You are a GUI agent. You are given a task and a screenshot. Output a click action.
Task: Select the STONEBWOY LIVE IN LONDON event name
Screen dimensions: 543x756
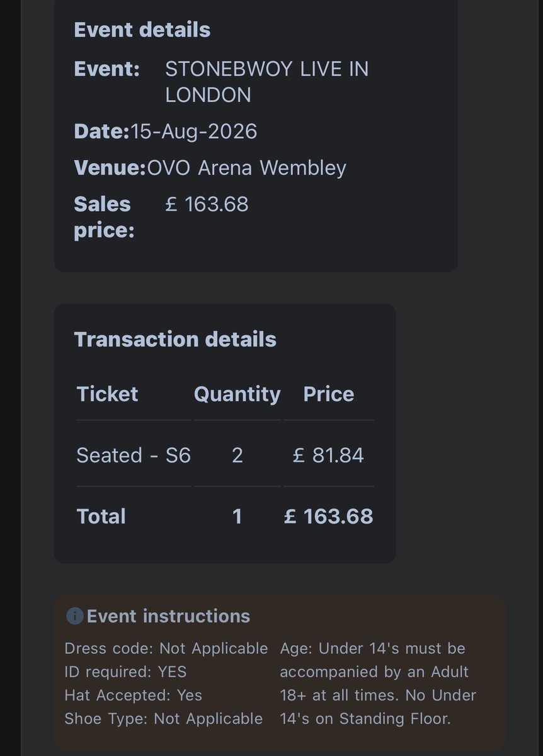(266, 81)
